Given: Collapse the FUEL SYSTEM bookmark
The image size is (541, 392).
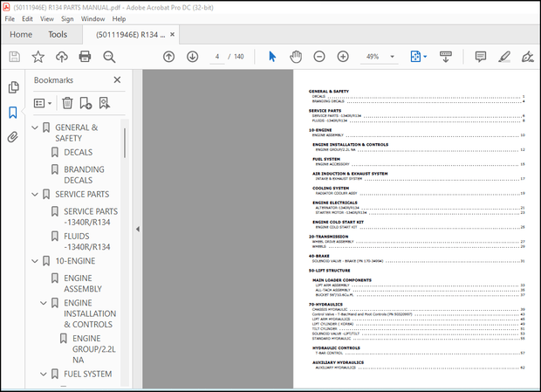Looking at the screenshot, I should coord(43,374).
